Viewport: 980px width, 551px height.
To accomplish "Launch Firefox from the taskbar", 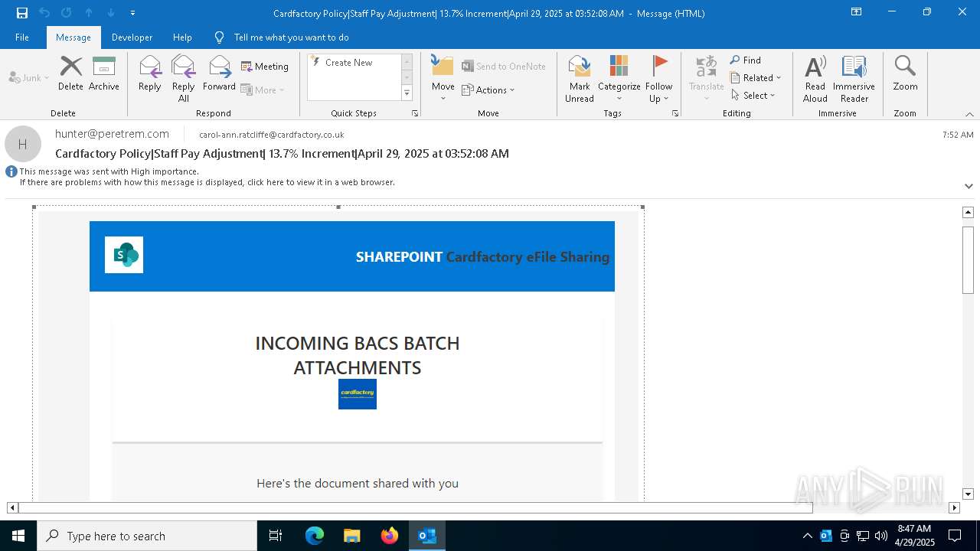I will [x=390, y=536].
